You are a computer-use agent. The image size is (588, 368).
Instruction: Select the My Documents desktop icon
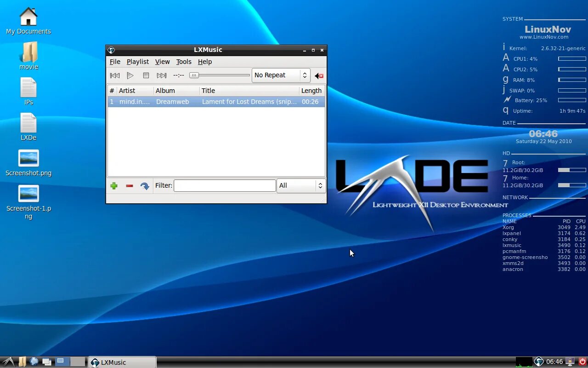click(x=28, y=21)
